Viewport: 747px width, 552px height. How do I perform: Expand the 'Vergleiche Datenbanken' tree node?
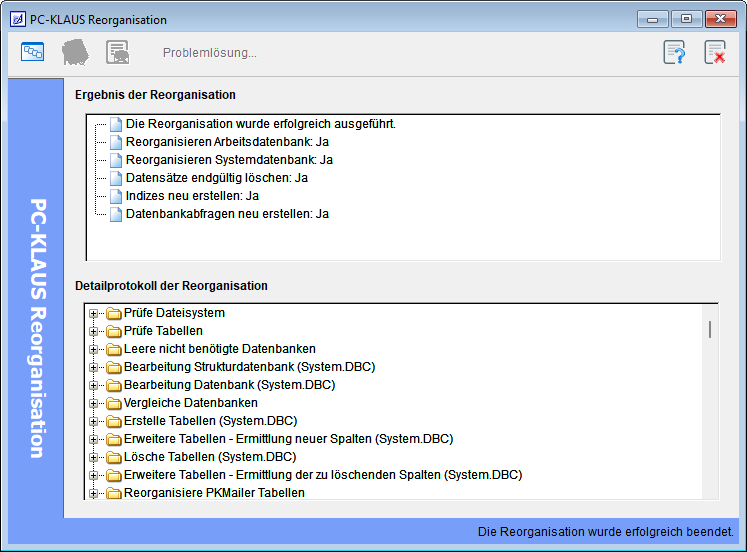(x=94, y=403)
